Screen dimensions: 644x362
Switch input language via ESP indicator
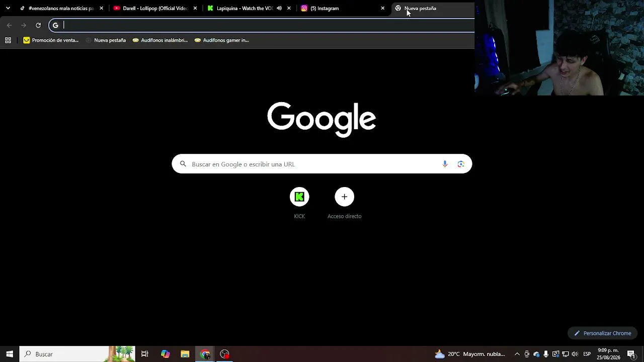(x=587, y=354)
